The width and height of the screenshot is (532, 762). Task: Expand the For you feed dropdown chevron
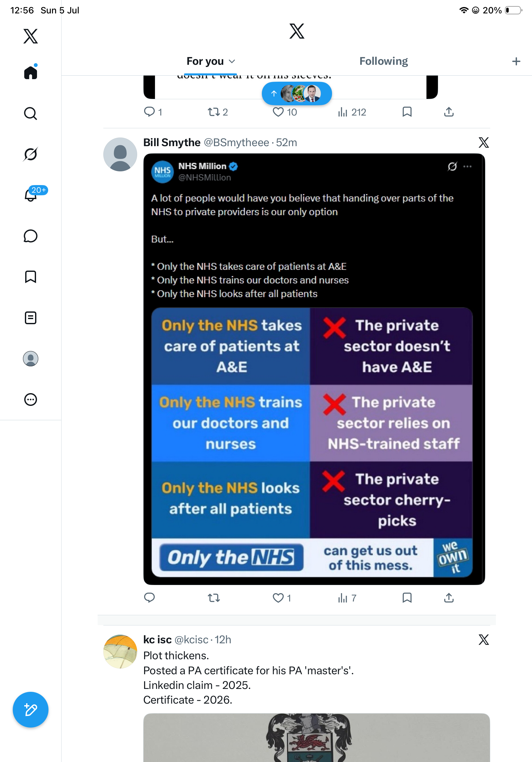tap(232, 61)
